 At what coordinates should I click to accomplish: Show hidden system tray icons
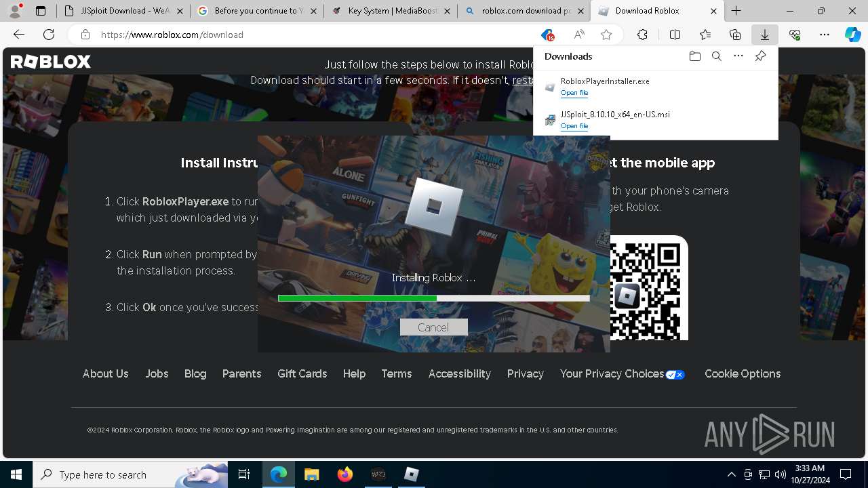(731, 474)
